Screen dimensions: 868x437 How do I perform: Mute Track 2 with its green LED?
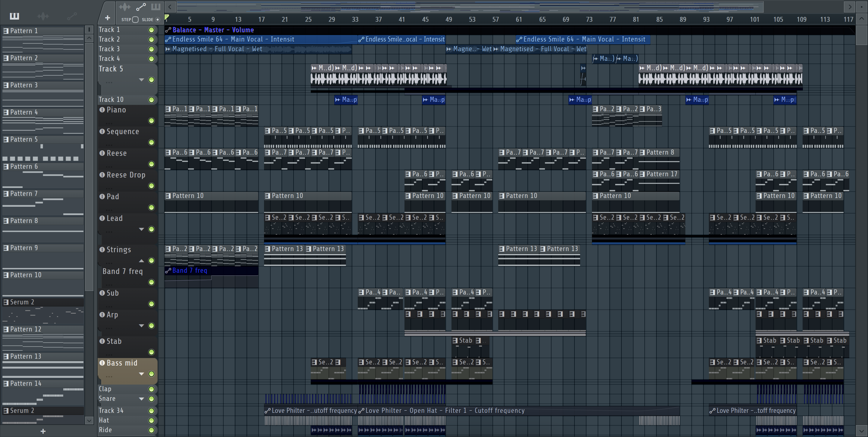pos(152,39)
